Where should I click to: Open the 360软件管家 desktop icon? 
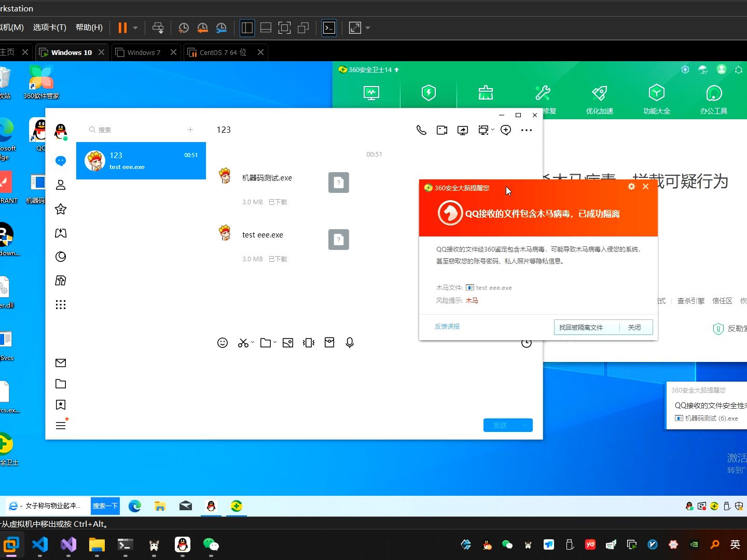tap(41, 82)
